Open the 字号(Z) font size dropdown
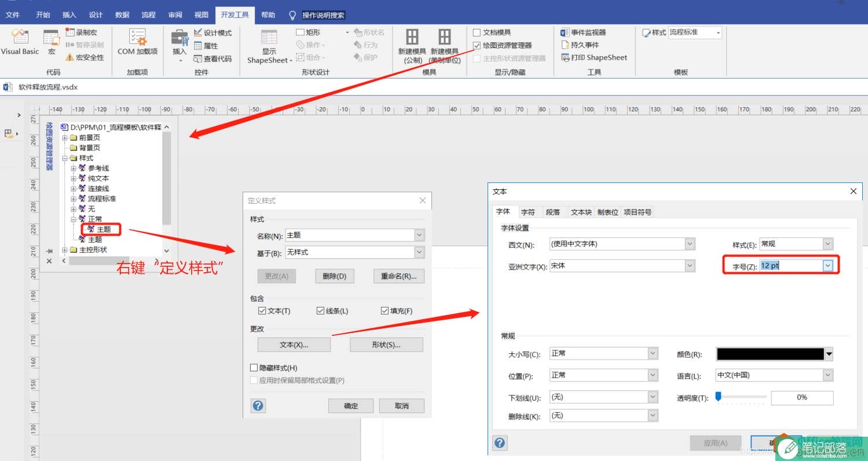This screenshot has height=461, width=868. pyautogui.click(x=828, y=265)
